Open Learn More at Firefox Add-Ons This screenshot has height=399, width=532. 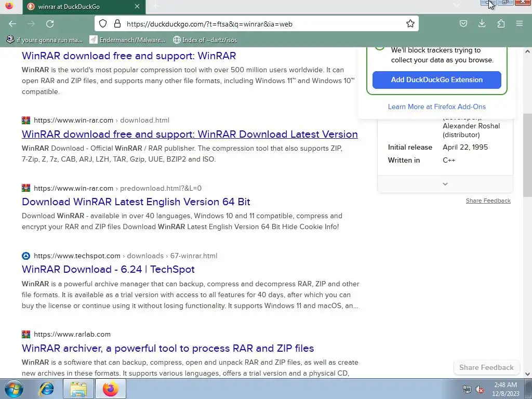coord(436,107)
